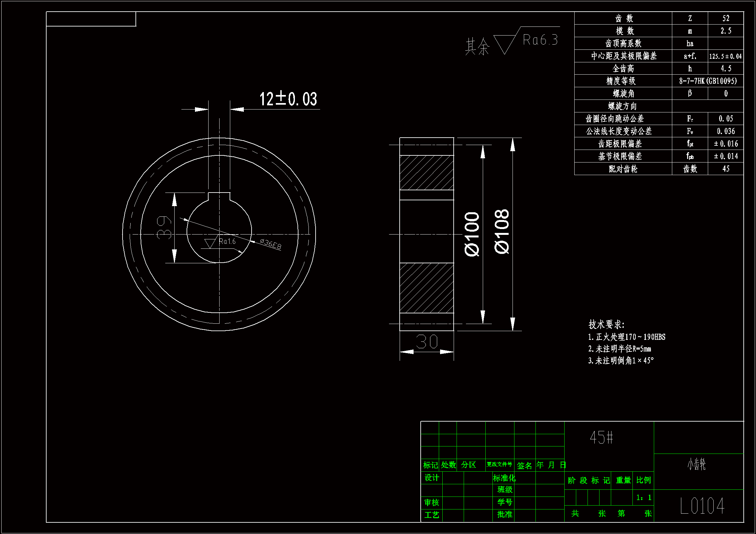The width and height of the screenshot is (756, 534).
Task: Click the lower hatched section area
Action: 427,288
